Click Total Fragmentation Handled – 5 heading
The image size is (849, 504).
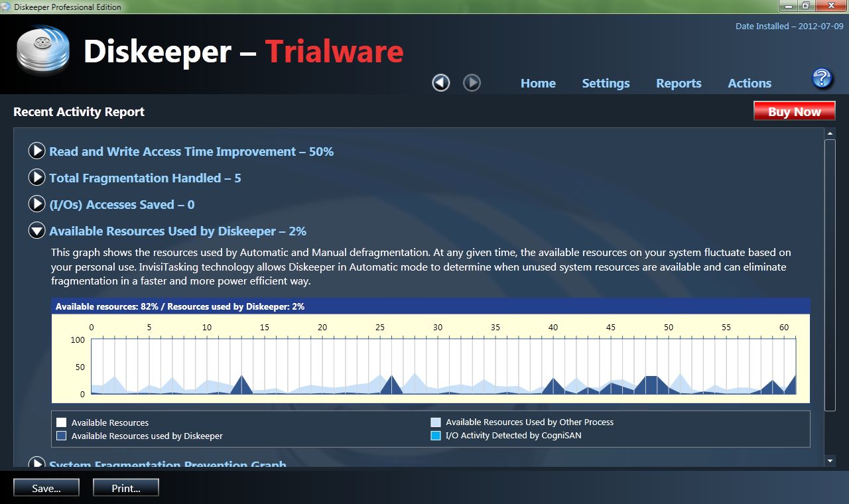click(145, 178)
